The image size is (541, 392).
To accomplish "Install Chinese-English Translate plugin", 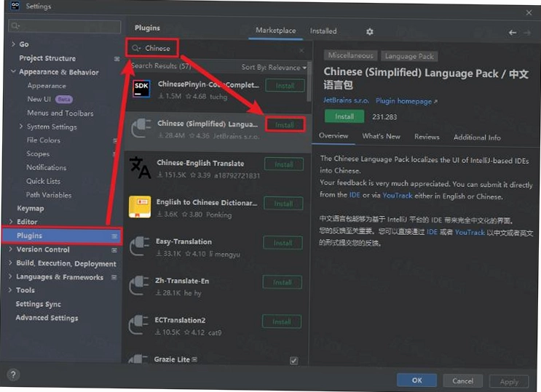I will point(284,164).
